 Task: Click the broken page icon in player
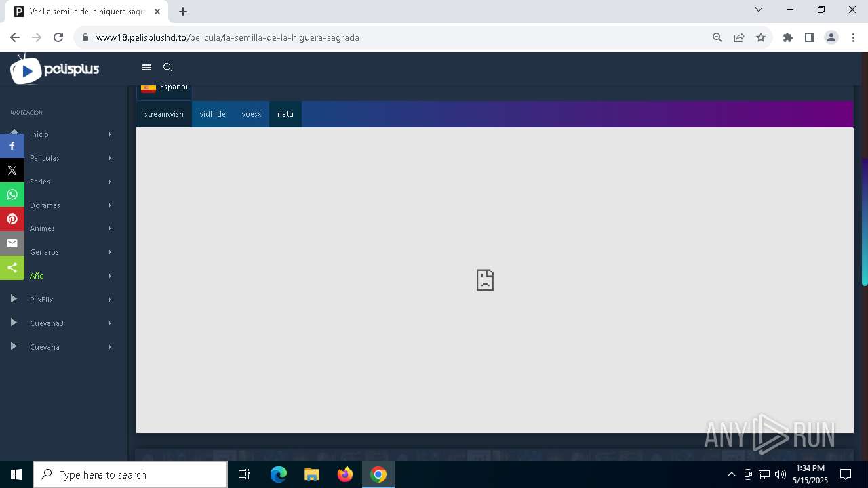tap(485, 280)
